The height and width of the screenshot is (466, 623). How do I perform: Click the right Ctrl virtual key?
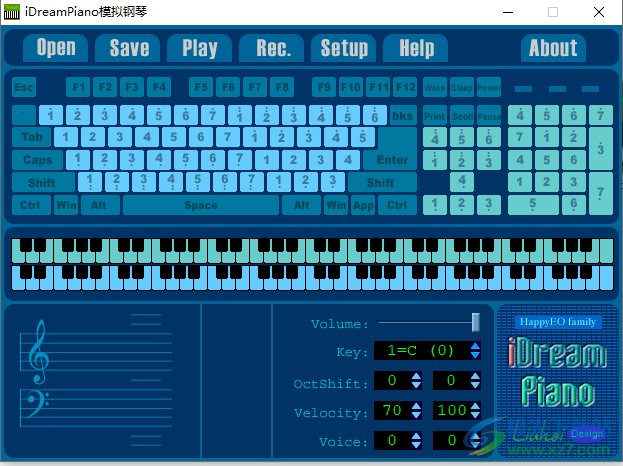[397, 205]
